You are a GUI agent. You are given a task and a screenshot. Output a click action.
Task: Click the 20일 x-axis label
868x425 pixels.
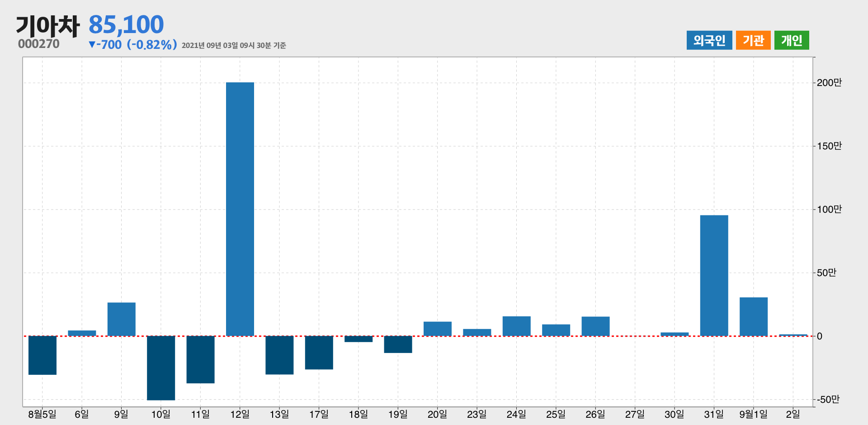pos(438,414)
